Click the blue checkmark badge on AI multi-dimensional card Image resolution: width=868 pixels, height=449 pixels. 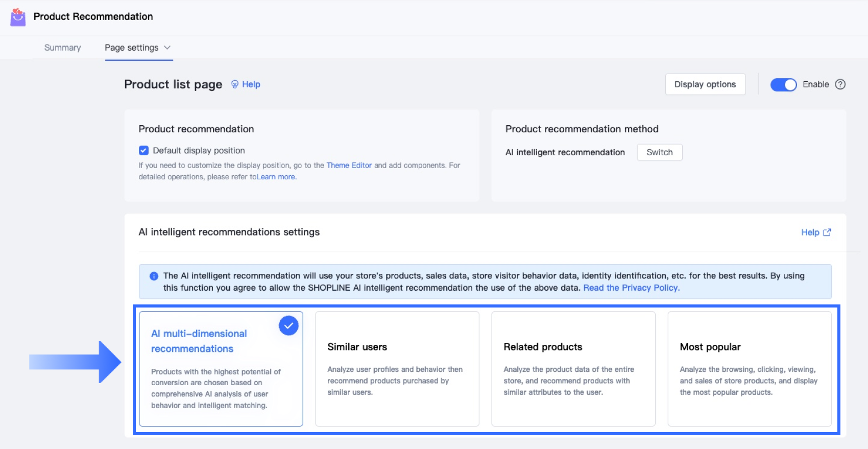[288, 326]
